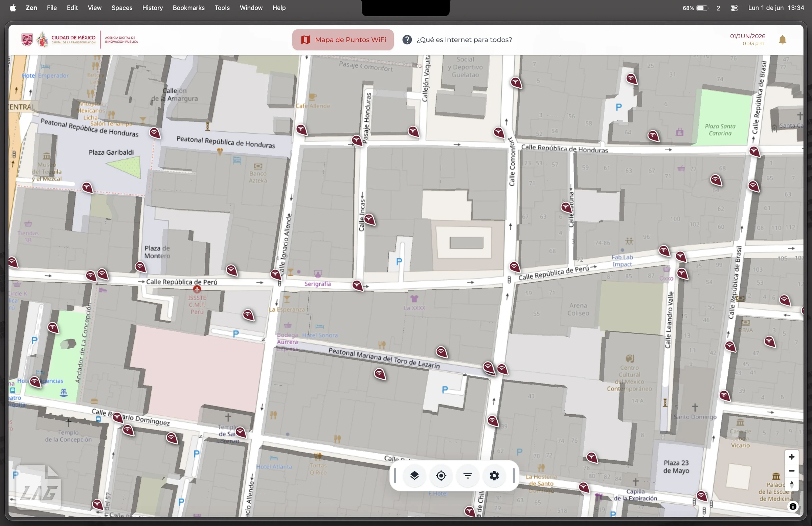Open the Tools menu
The height and width of the screenshot is (526, 812).
point(222,7)
